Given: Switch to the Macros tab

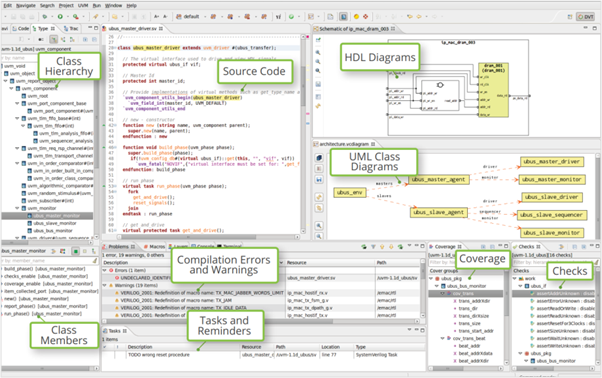Looking at the screenshot, I should [x=154, y=246].
